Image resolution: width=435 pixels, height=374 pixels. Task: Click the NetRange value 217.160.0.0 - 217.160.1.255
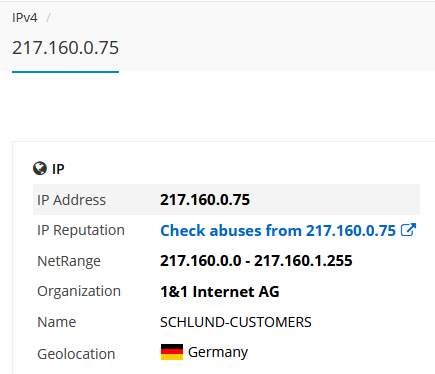256,261
